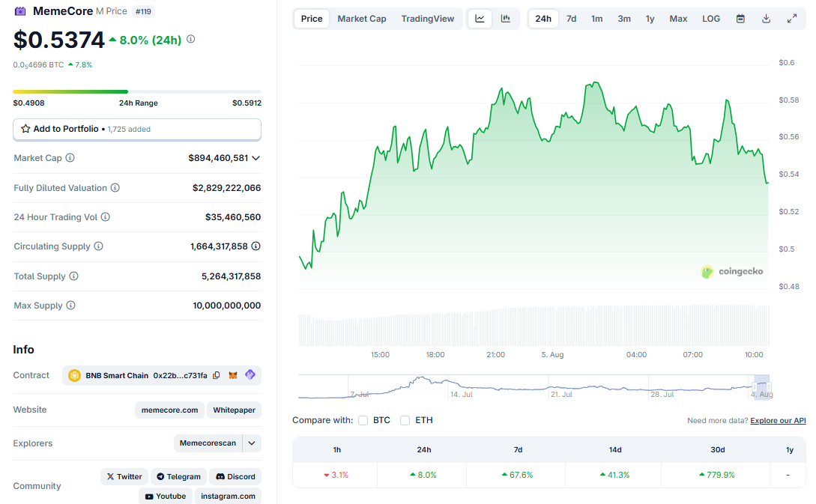This screenshot has width=816, height=504.
Task: Click the 41.3% 14d change value
Action: coord(614,475)
